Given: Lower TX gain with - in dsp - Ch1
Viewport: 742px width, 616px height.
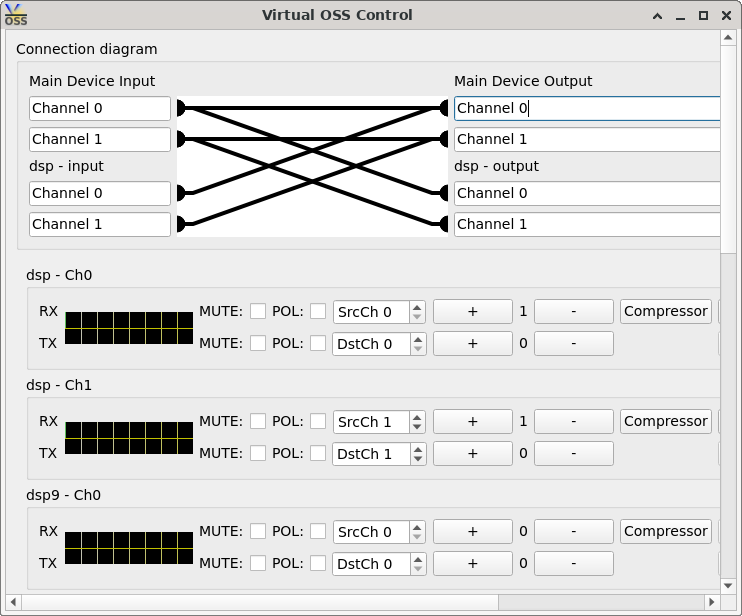Looking at the screenshot, I should (x=574, y=453).
